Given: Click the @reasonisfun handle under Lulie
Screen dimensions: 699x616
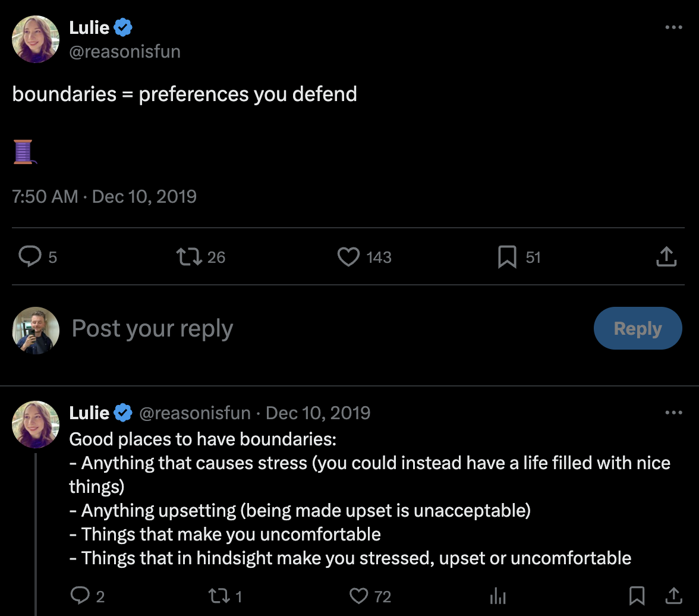Looking at the screenshot, I should tap(125, 52).
